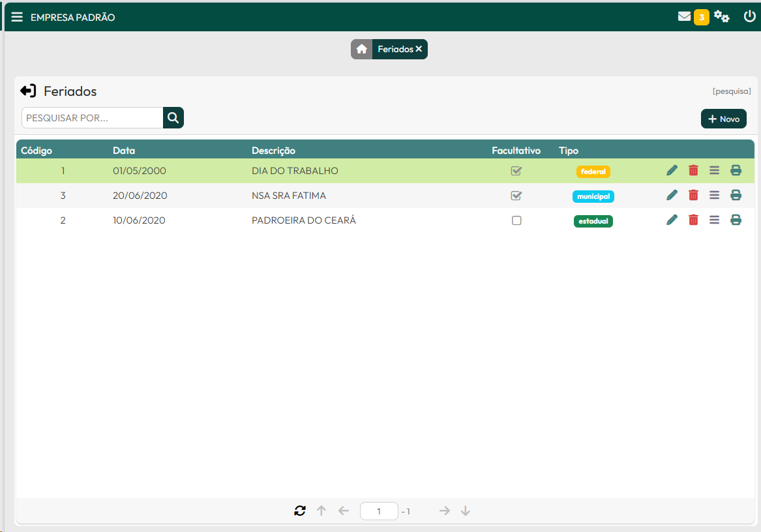The height and width of the screenshot is (532, 761).
Task: Edit the DIA DO TRABALHO holiday
Action: click(x=672, y=171)
